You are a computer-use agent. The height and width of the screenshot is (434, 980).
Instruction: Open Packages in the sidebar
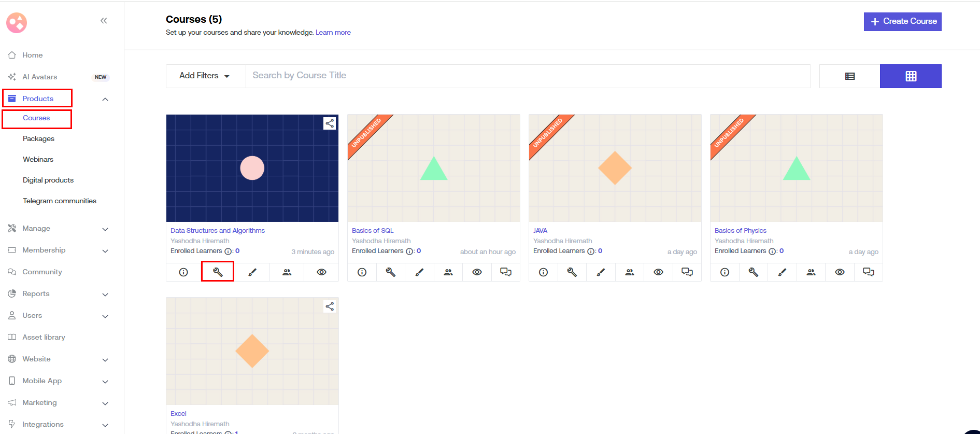point(38,138)
